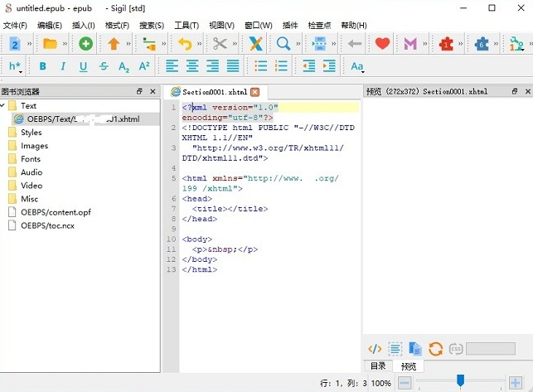Increase indent level

pyautogui.click(x=329, y=66)
